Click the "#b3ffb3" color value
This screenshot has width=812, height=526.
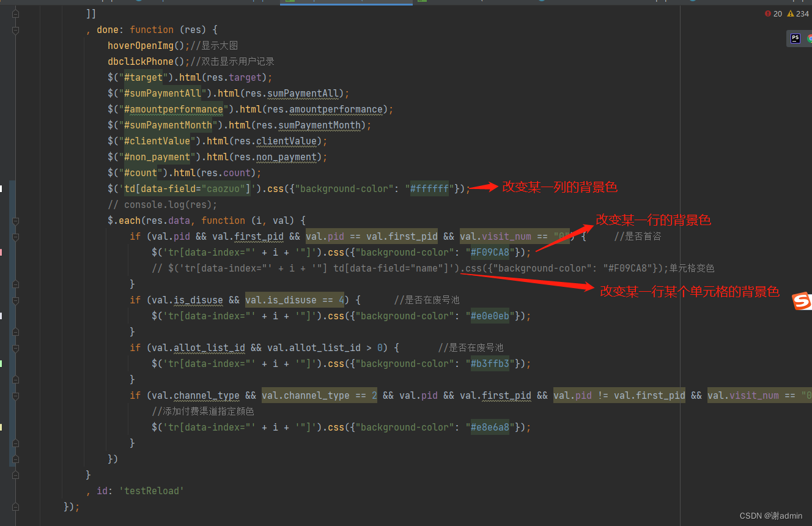click(490, 363)
